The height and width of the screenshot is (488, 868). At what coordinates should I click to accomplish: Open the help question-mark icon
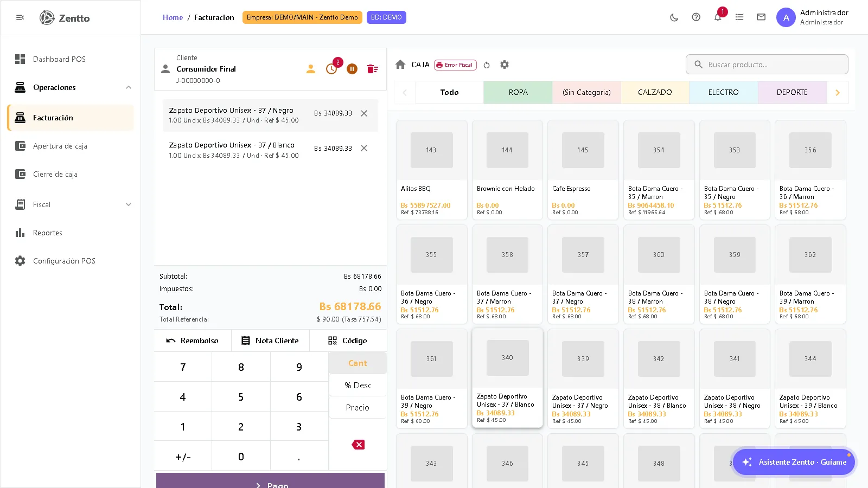click(x=696, y=17)
